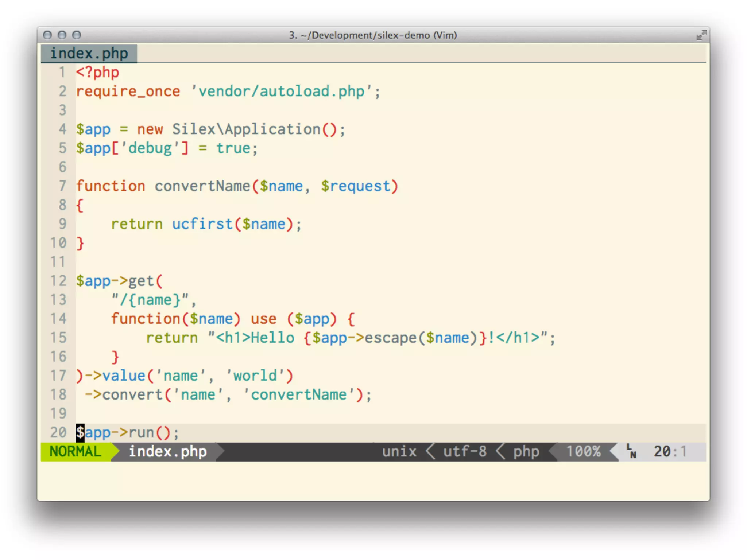Click the 'world' default value string
The image size is (747, 560).
(255, 376)
